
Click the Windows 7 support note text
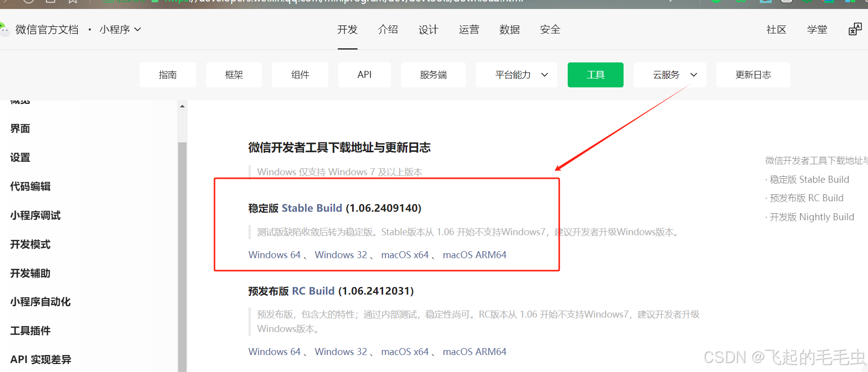[x=340, y=172]
